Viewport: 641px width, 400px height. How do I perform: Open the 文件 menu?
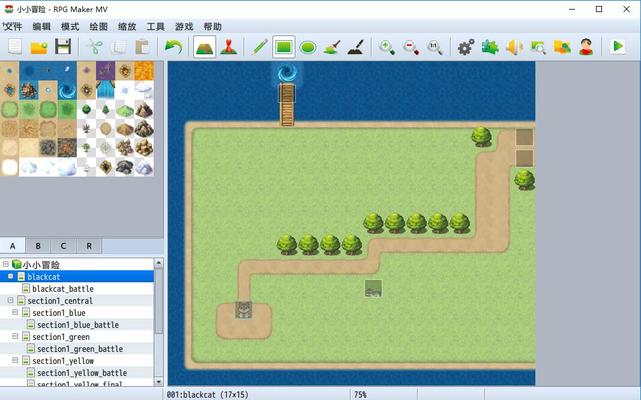[x=13, y=27]
